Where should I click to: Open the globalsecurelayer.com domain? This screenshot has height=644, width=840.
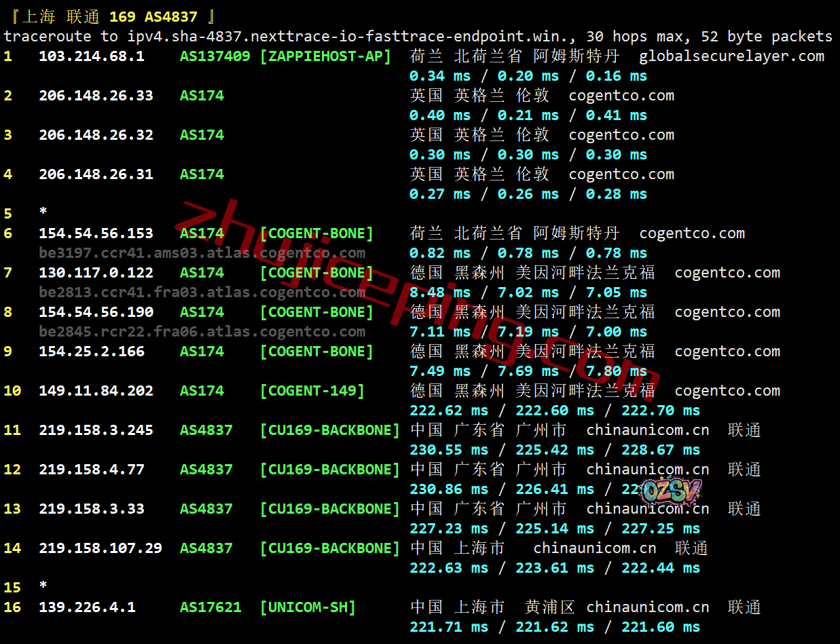pos(731,56)
